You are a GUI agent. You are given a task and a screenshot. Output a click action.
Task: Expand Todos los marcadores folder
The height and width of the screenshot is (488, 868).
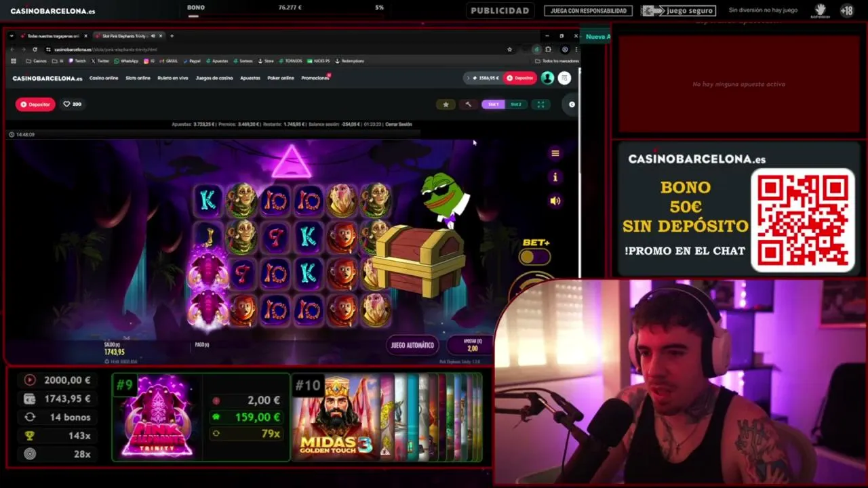[557, 61]
